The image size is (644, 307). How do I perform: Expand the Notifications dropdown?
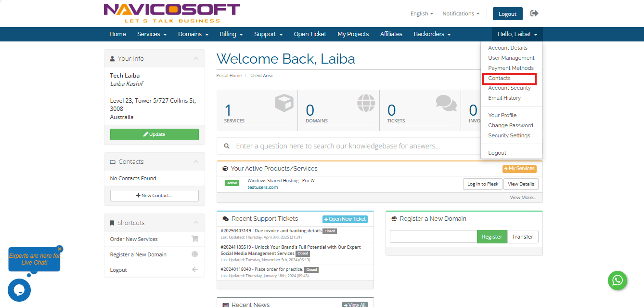pos(460,13)
